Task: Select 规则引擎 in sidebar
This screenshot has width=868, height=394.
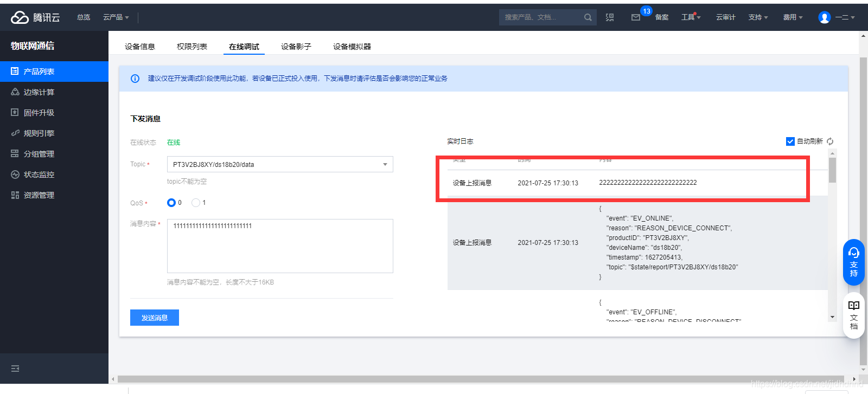Action: pos(54,133)
